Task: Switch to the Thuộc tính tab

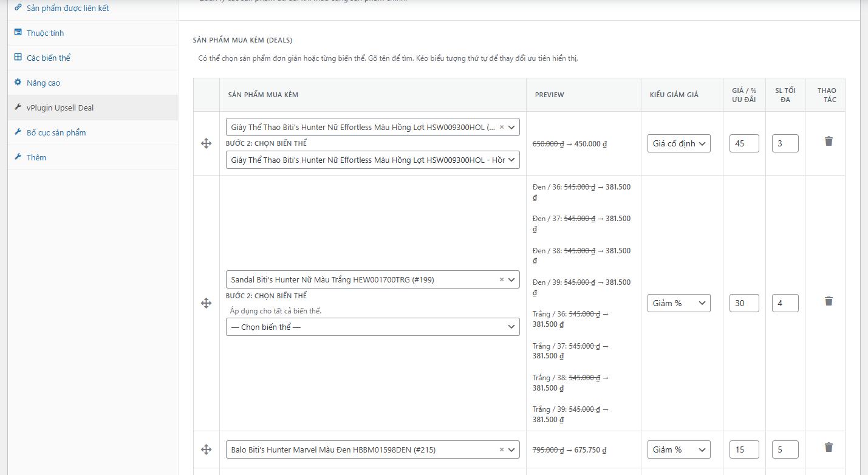Action: [45, 33]
